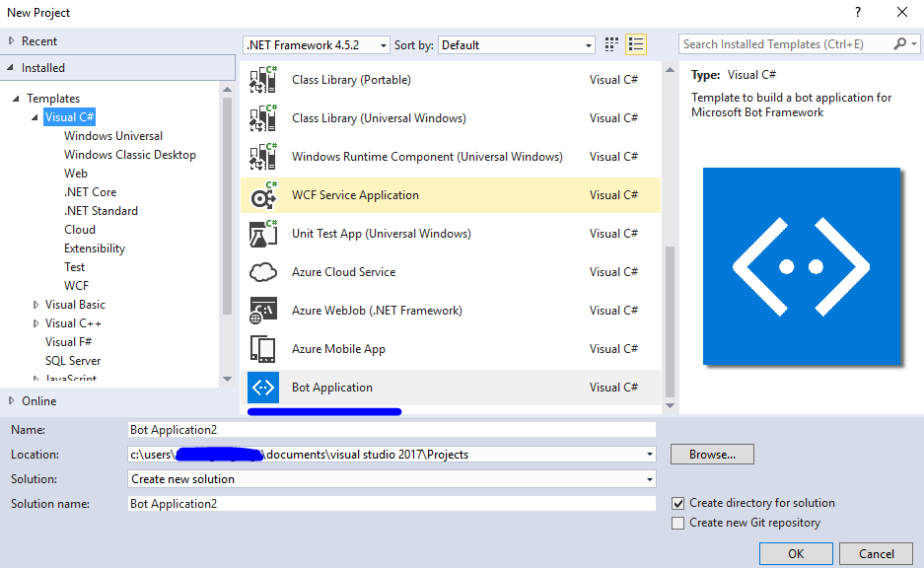Click the Class Library (Universal Windows) icon
The height and width of the screenshot is (568, 924).
(263, 118)
